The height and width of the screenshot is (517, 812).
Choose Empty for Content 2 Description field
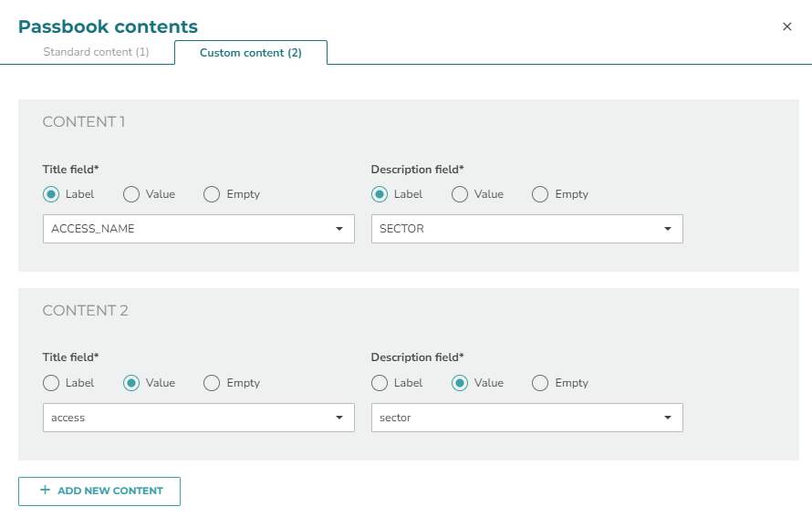tap(539, 383)
